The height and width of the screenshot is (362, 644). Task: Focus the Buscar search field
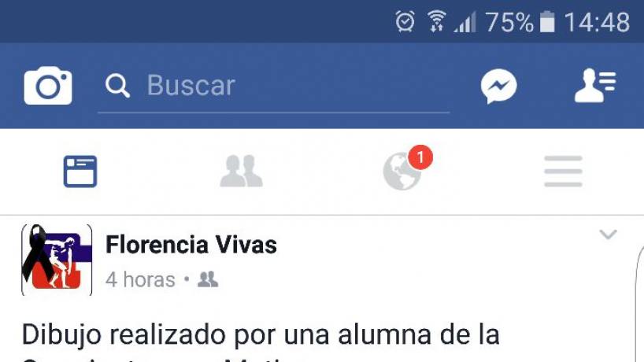pos(273,86)
